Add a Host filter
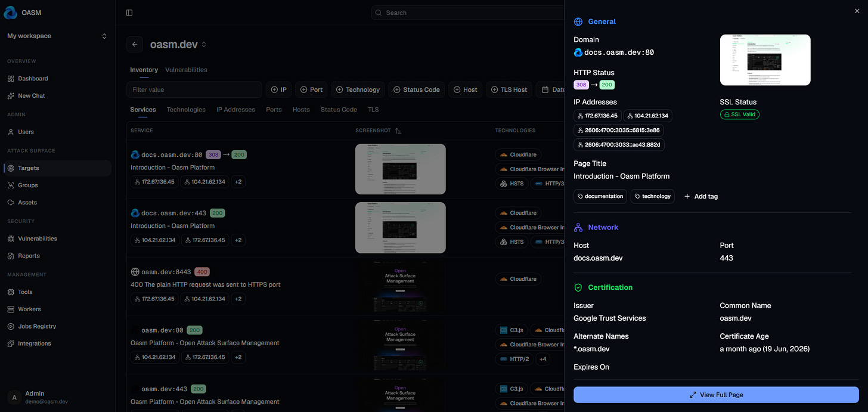The width and height of the screenshot is (868, 412). point(466,89)
